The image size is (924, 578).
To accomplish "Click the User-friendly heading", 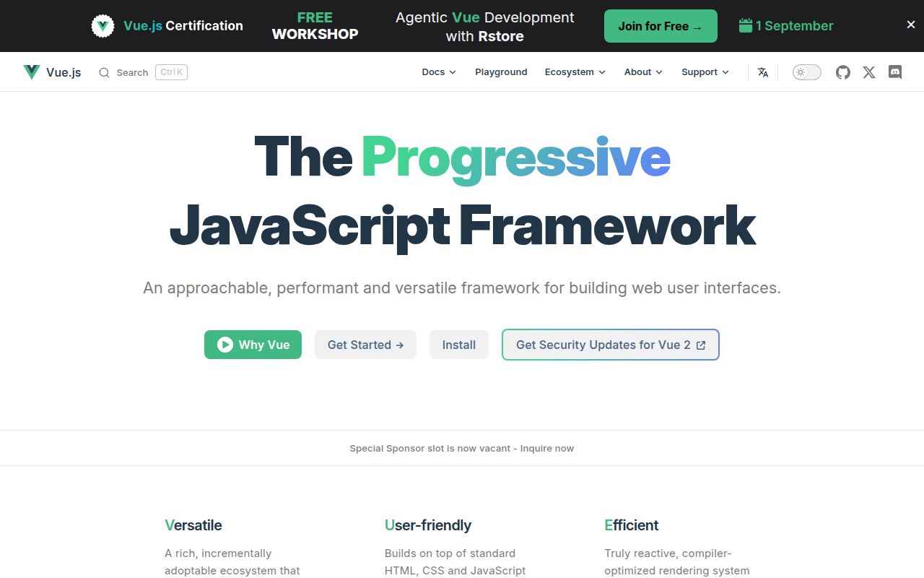I will pyautogui.click(x=428, y=525).
